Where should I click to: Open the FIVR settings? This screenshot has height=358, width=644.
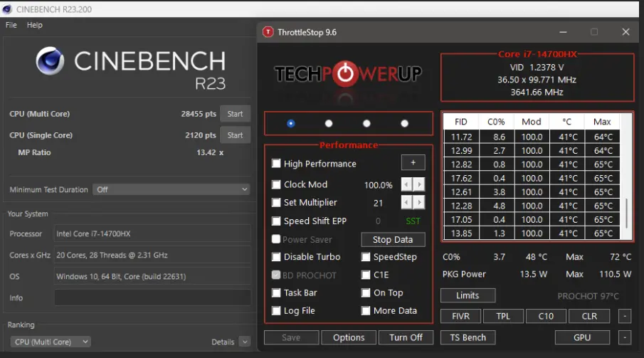461,316
